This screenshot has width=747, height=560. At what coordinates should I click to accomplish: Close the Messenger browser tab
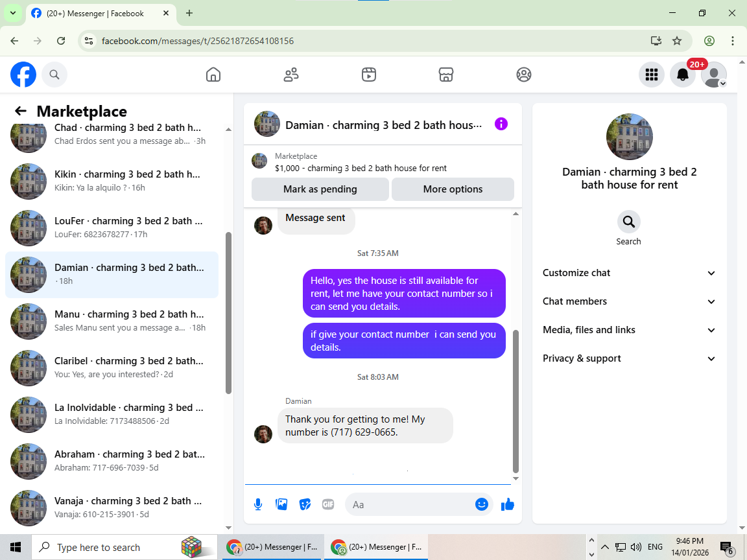166,14
